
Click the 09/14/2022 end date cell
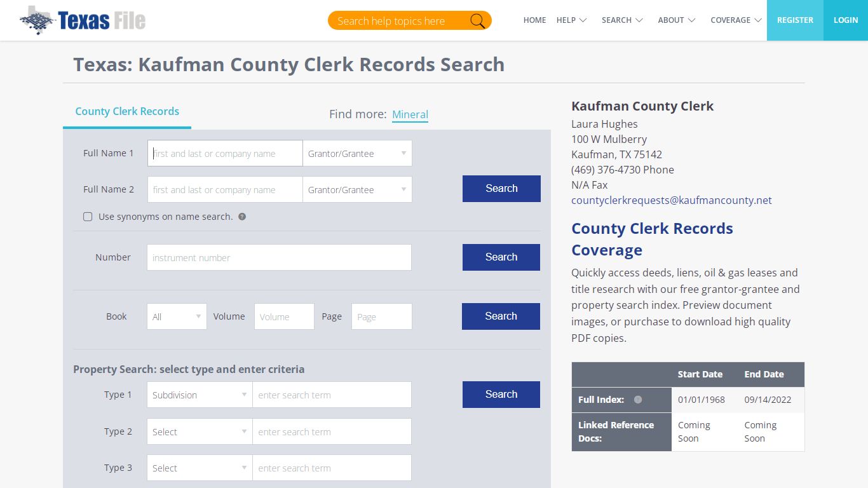771,400
